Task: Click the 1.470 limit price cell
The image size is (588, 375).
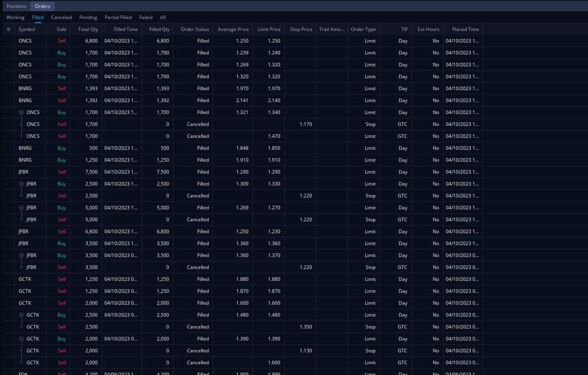Action: click(274, 136)
